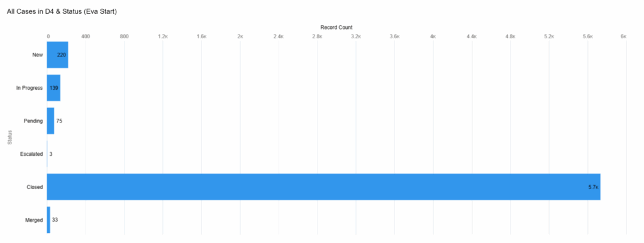This screenshot has height=243, width=644.
Task: Click the 'Pending' category label
Action: tap(33, 121)
